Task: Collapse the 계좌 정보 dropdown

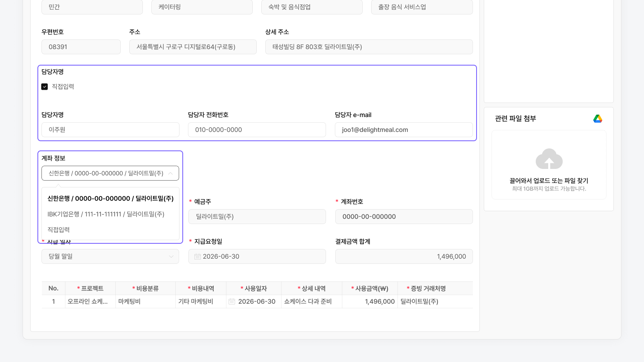Action: [x=170, y=173]
